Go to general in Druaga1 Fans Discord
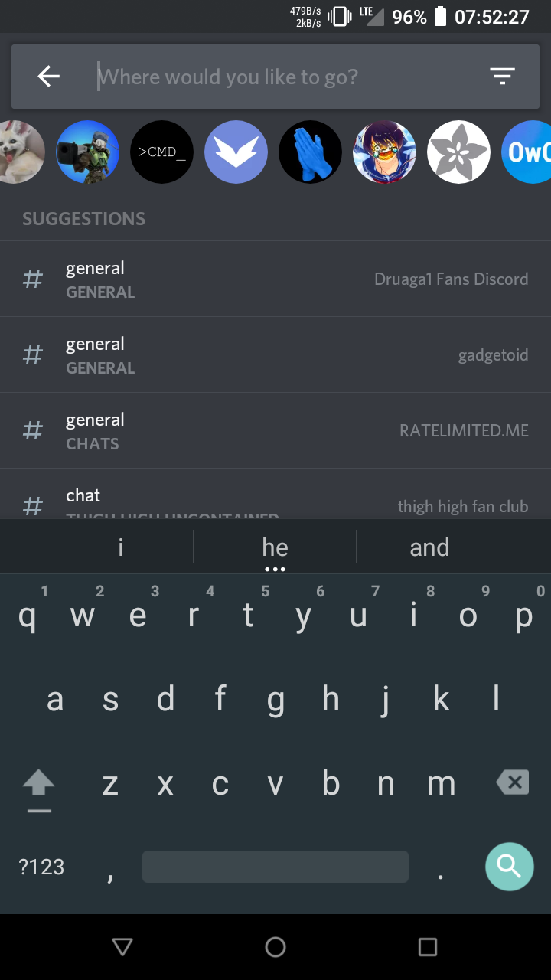The height and width of the screenshot is (980, 551). click(275, 279)
